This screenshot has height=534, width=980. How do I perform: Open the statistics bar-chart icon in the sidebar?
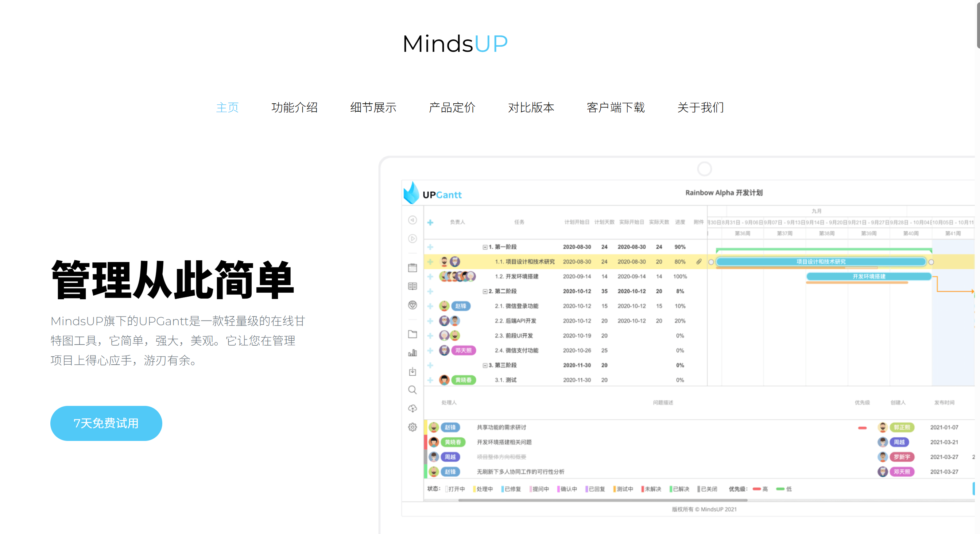tap(412, 353)
